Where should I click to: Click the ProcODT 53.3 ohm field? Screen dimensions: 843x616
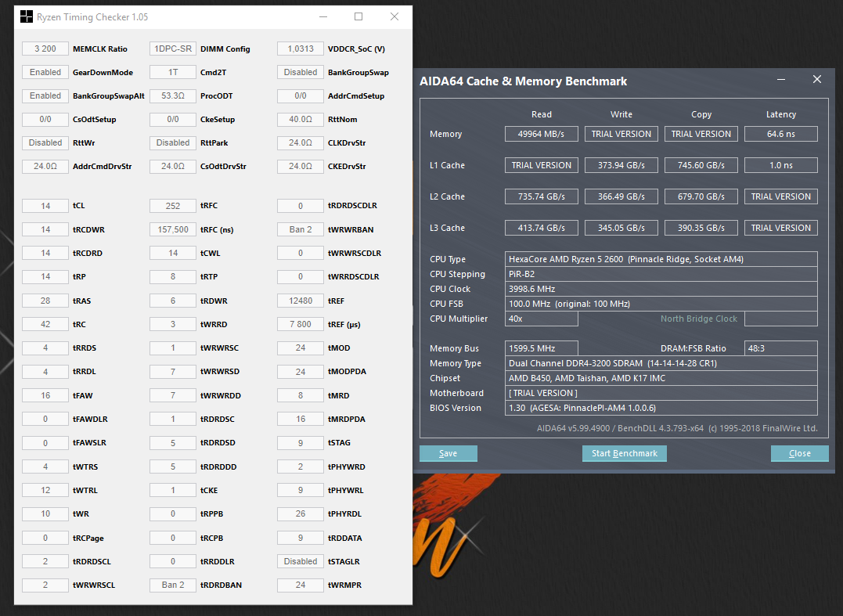172,95
